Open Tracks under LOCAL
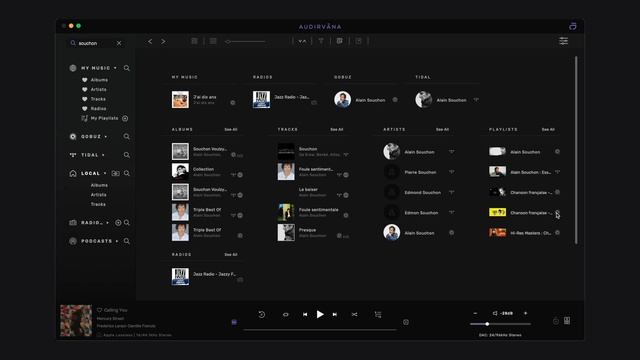Viewport: 640px width, 360px height. [x=98, y=204]
